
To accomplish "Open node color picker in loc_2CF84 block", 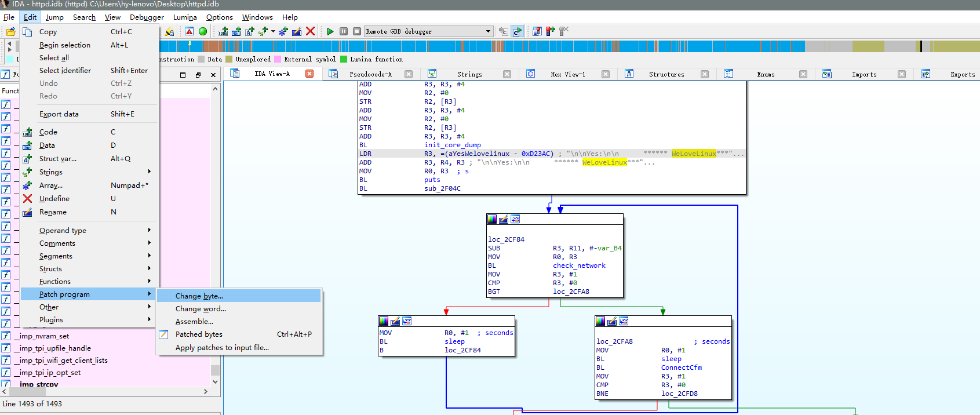I will (x=492, y=219).
